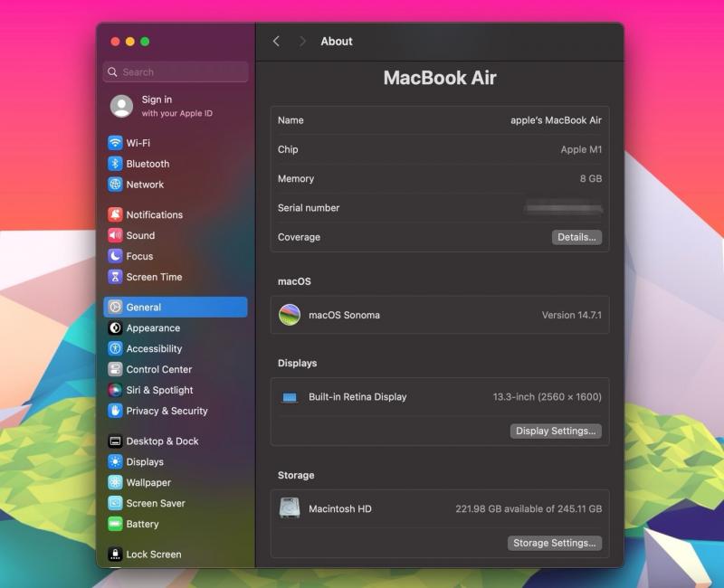Viewport: 724px width, 588px height.
Task: Open the Wallpaper flower icon
Action: (x=115, y=482)
